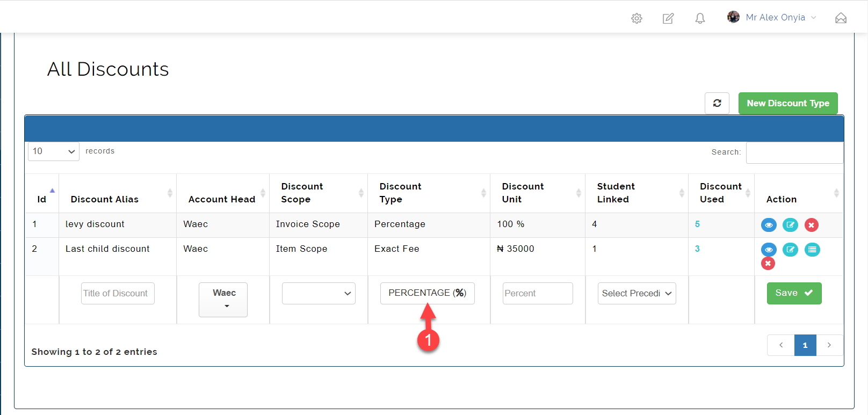Open the notifications bell
Viewport: 868px width, 415px height.
point(700,18)
